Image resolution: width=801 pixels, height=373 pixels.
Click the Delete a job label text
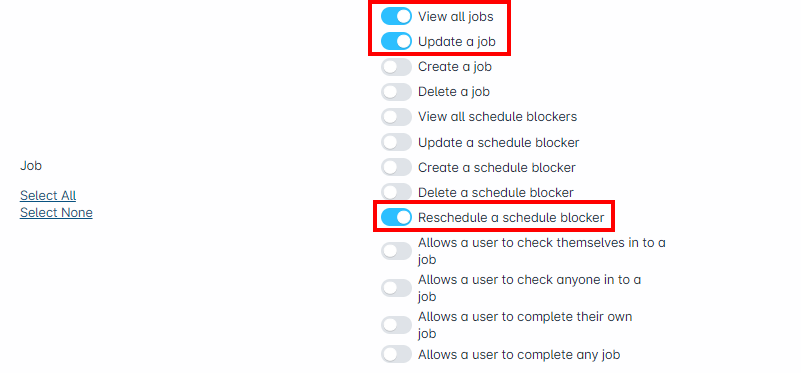coord(454,91)
